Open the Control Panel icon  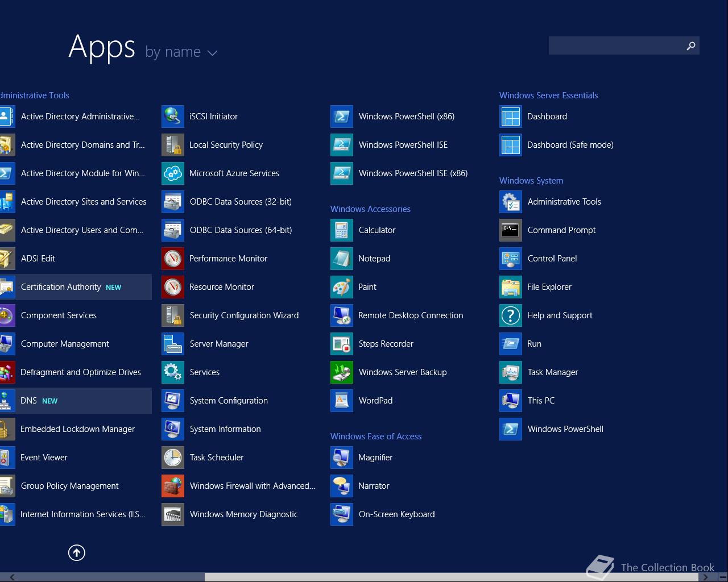point(511,259)
